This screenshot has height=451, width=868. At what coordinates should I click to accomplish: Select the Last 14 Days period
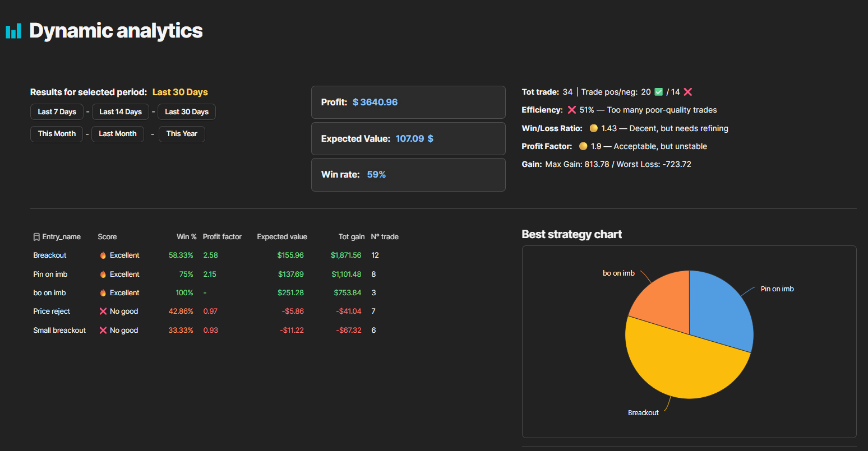(x=121, y=112)
